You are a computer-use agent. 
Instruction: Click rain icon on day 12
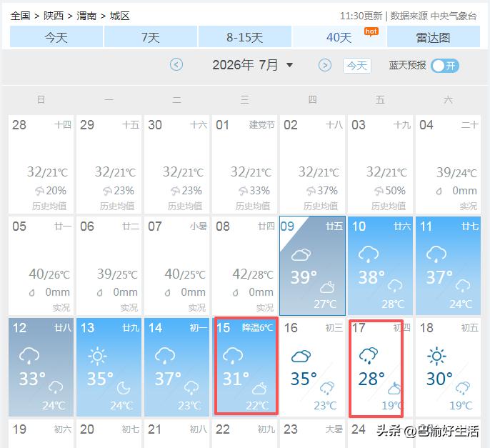click(29, 355)
